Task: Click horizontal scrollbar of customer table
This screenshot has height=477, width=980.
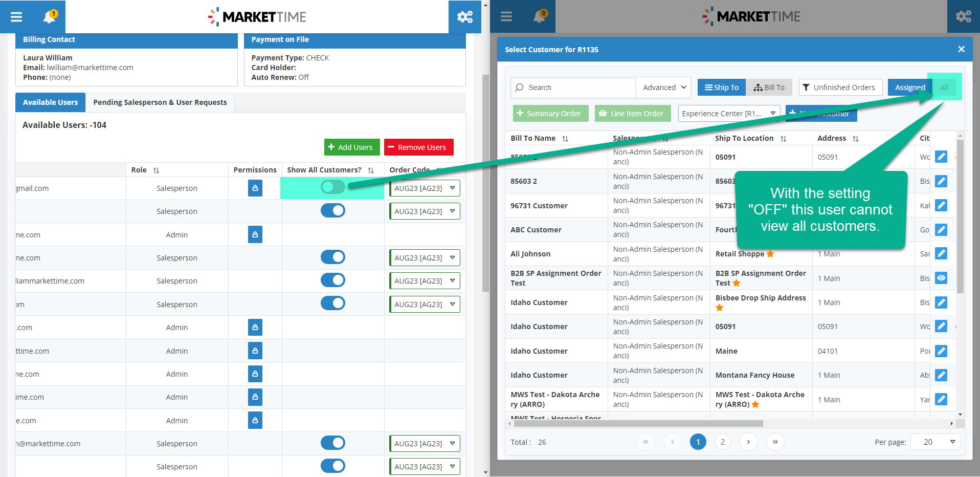Action: point(638,423)
